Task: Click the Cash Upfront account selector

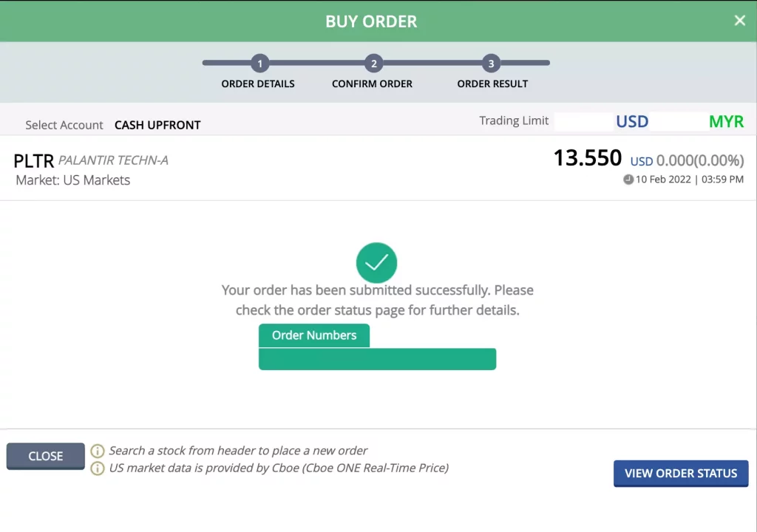Action: click(x=157, y=125)
